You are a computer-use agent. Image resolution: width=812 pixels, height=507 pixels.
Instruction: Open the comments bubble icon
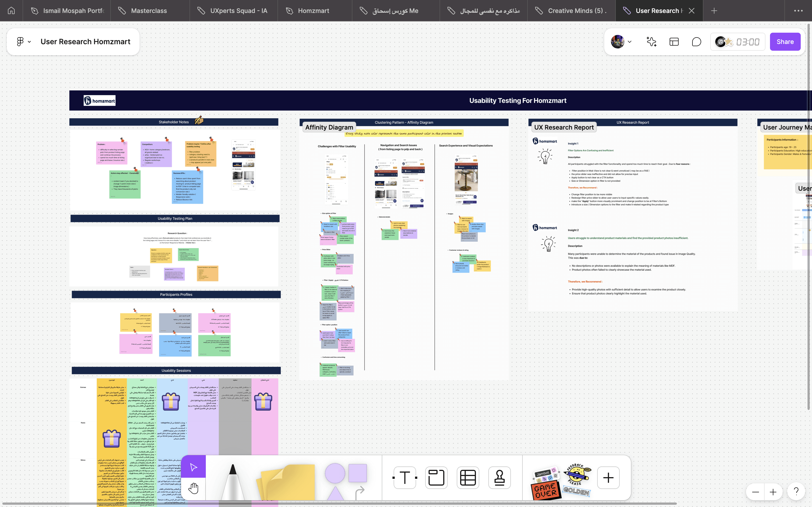[696, 42]
